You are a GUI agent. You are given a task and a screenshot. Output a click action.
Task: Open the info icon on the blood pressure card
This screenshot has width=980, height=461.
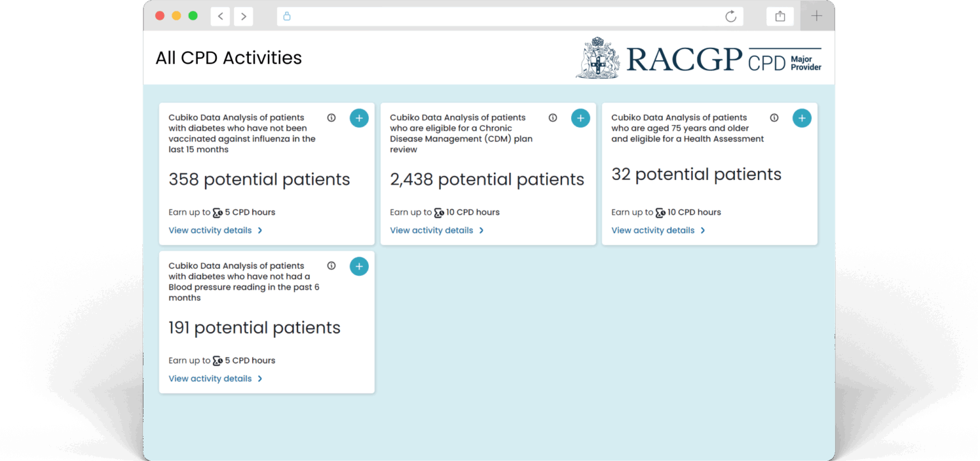[x=331, y=266]
